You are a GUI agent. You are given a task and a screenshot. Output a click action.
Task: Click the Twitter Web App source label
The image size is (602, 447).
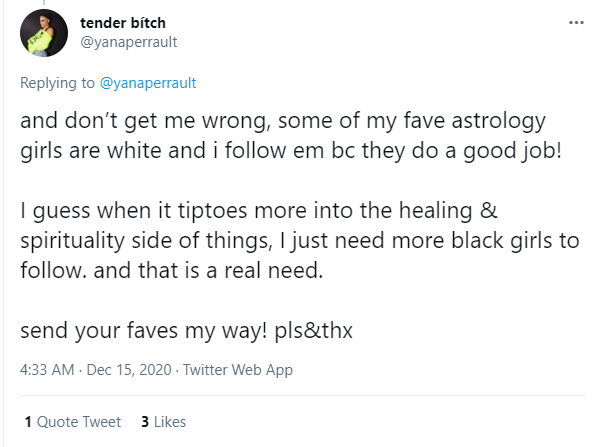[235, 369]
